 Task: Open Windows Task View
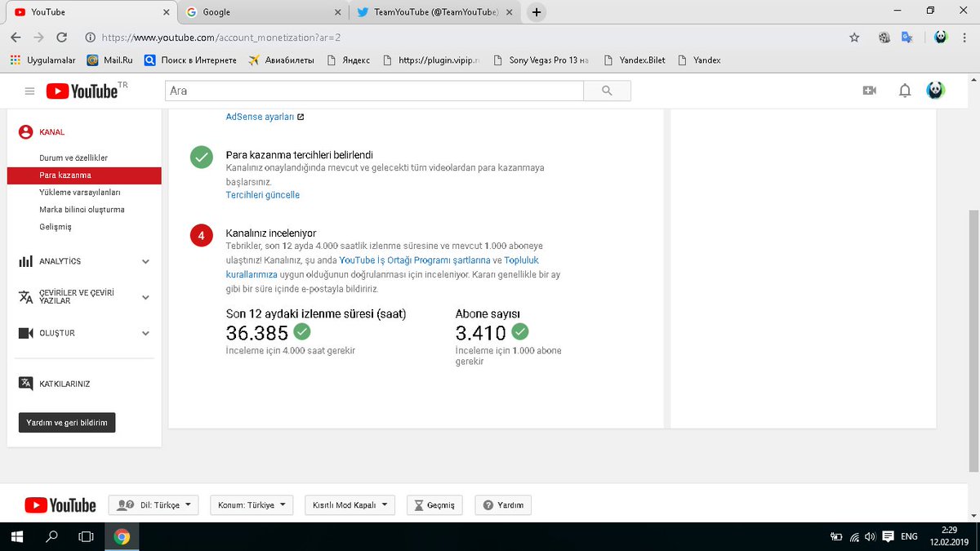[86, 536]
